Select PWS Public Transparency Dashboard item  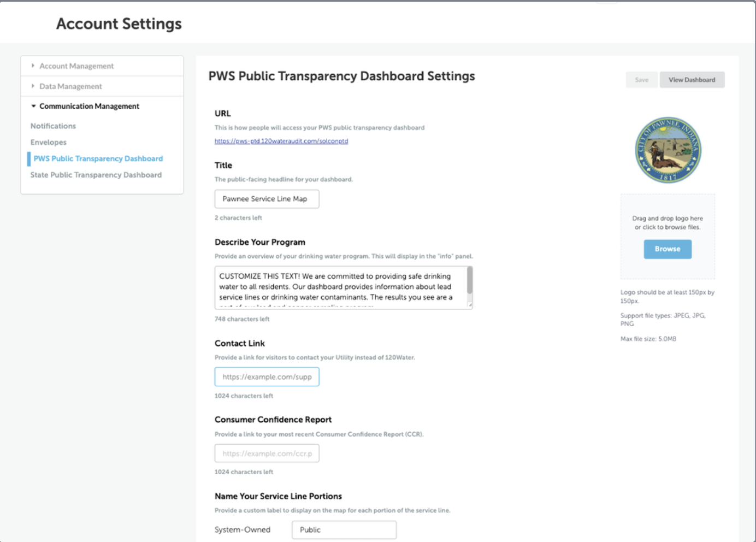tap(98, 158)
